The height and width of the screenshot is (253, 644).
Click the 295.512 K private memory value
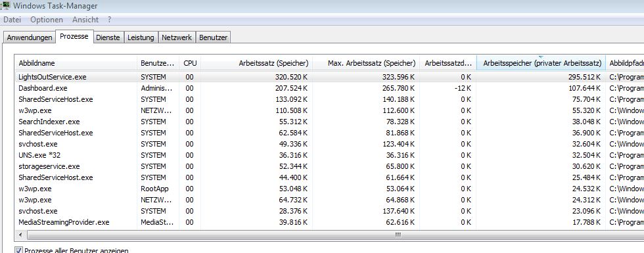[x=584, y=77]
